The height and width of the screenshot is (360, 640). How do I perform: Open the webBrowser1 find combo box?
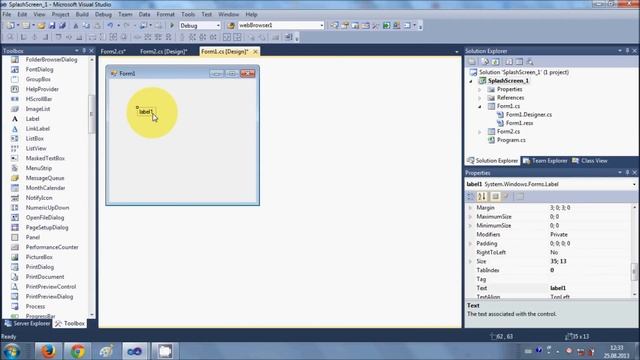(322, 25)
